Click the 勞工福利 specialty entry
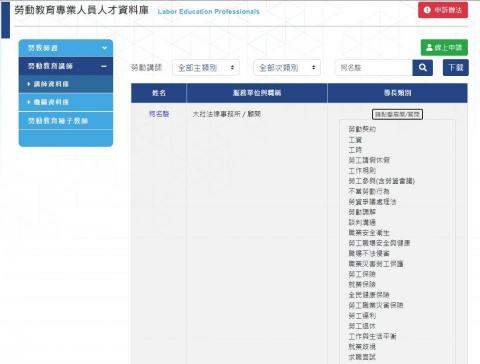 click(x=362, y=315)
